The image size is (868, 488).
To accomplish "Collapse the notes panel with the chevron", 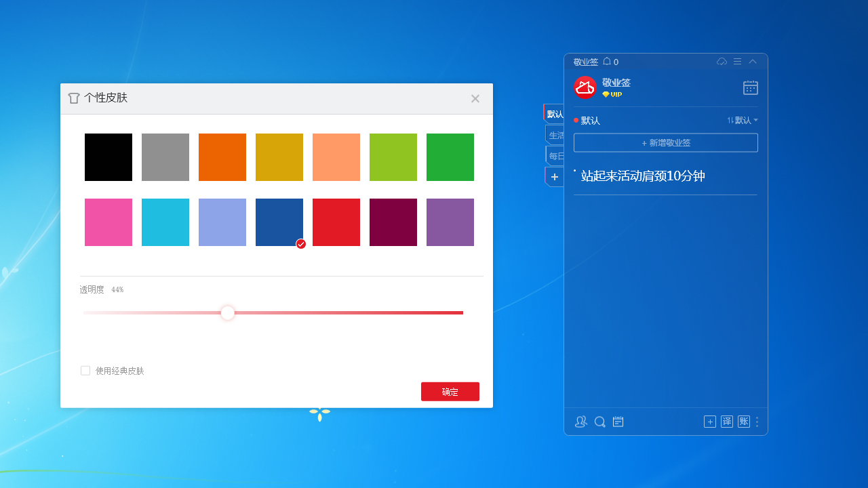I will (752, 61).
